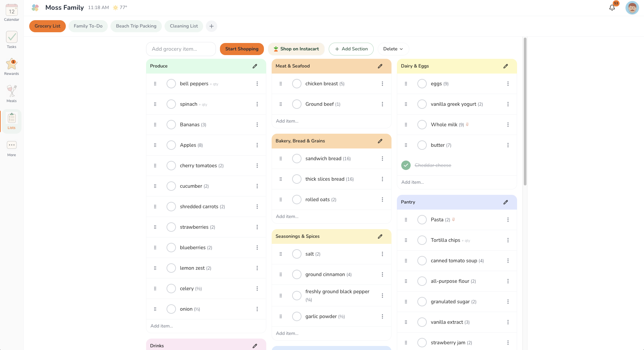Click the granulated sugar item text

450,302
